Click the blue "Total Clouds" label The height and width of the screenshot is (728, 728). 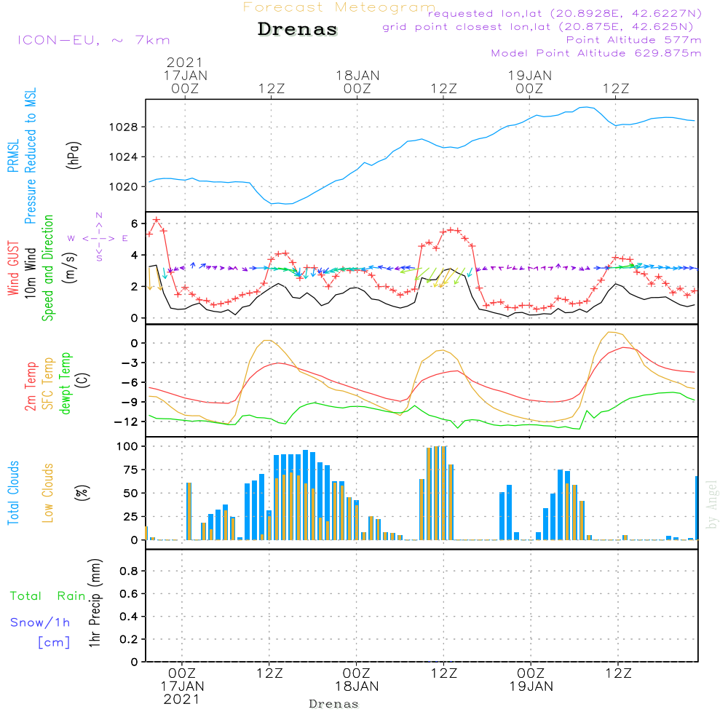click(x=13, y=493)
